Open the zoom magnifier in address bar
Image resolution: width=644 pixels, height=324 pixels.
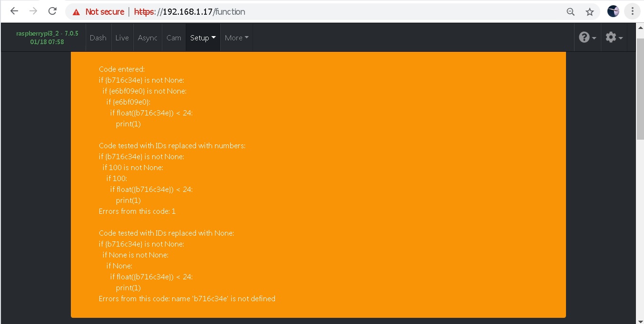571,12
